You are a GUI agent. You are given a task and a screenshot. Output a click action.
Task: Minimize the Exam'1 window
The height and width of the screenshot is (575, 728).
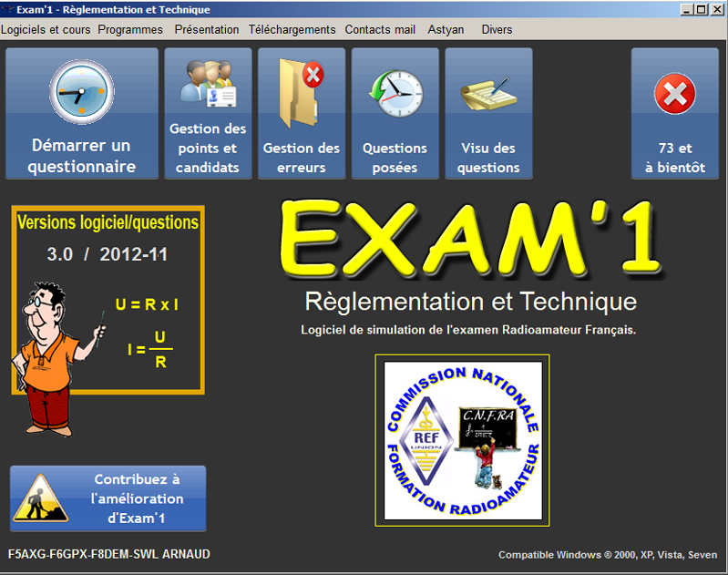(688, 9)
